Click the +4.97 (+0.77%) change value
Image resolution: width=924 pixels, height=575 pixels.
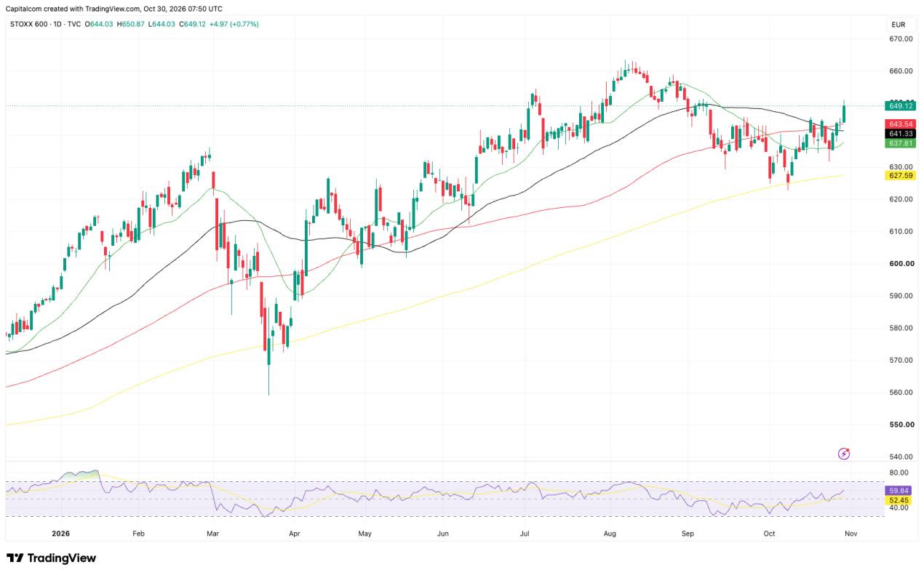coord(234,24)
